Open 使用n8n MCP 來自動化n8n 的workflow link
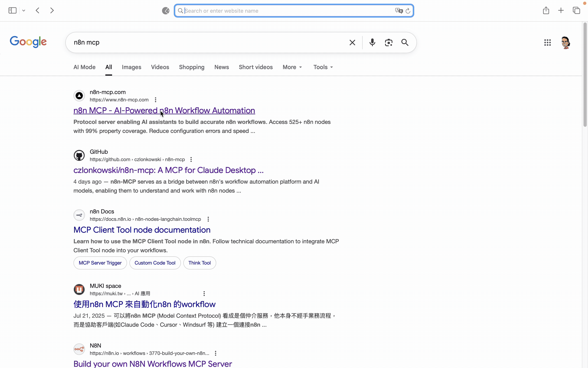This screenshot has height=368, width=588. click(x=144, y=304)
